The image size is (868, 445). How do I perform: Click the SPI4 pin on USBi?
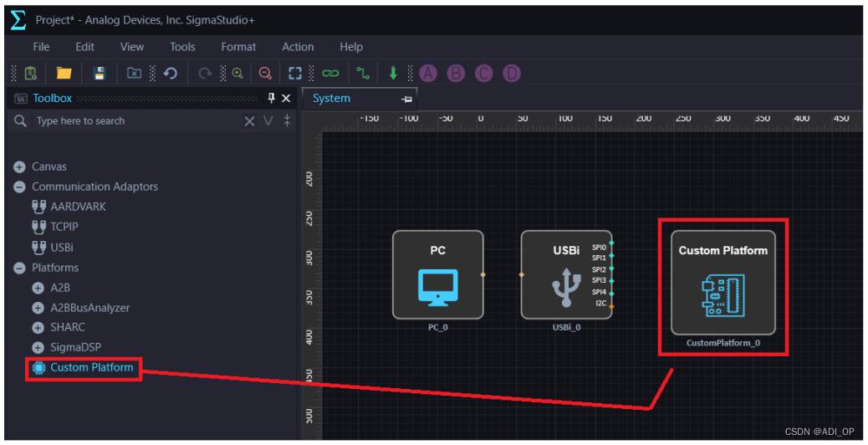(611, 294)
